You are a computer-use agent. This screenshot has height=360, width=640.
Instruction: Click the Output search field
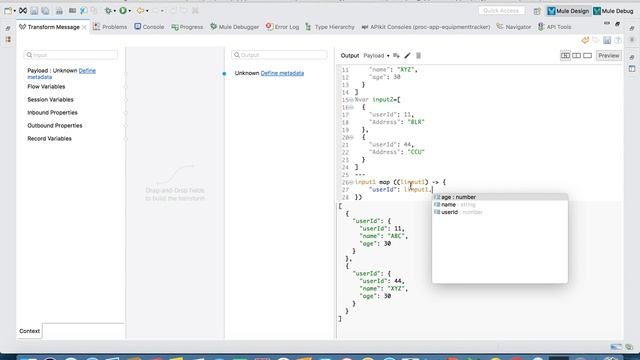point(280,55)
